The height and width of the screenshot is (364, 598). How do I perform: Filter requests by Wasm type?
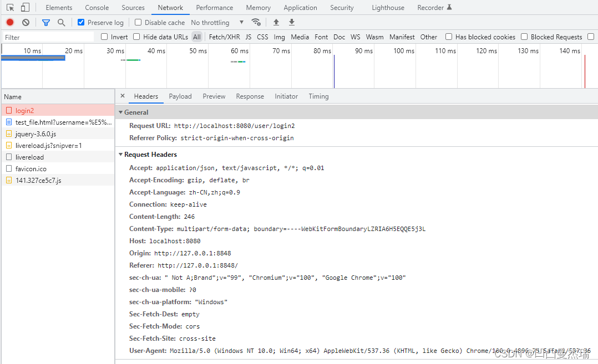point(374,37)
